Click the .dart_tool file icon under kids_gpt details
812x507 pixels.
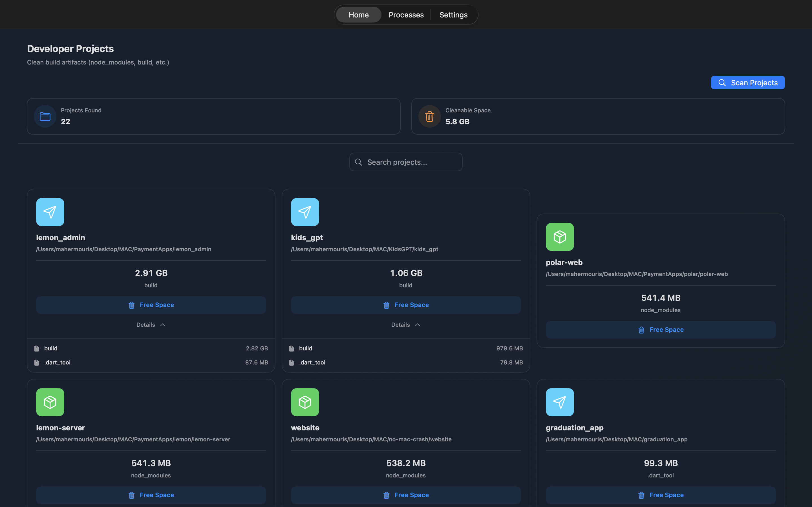tap(292, 362)
